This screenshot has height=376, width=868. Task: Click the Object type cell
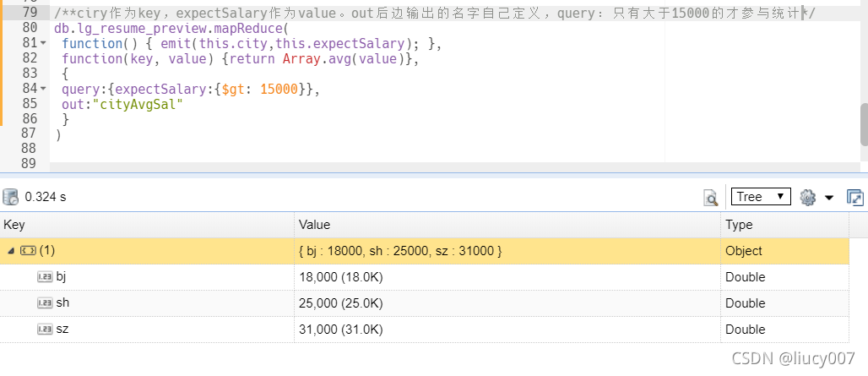tap(784, 251)
